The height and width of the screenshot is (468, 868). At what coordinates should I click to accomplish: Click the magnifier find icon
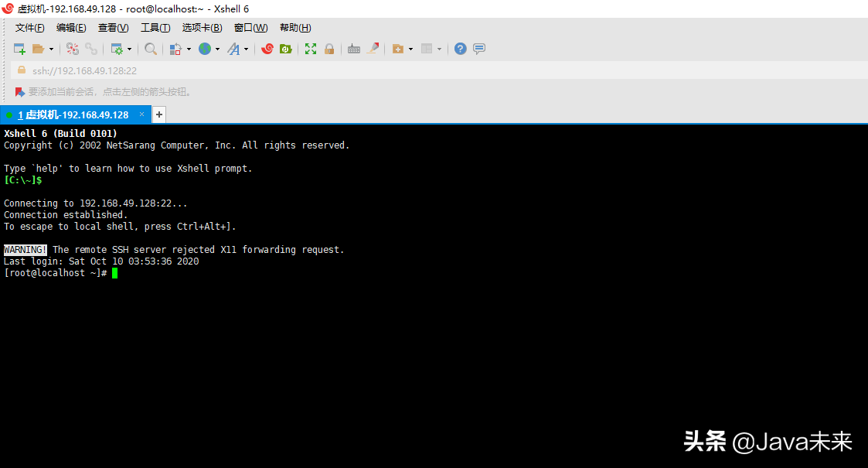(x=151, y=49)
